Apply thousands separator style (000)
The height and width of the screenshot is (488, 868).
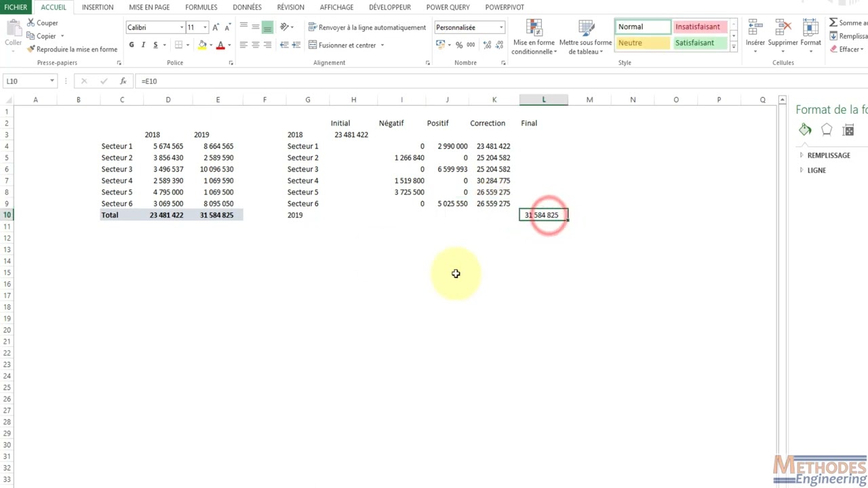point(471,45)
